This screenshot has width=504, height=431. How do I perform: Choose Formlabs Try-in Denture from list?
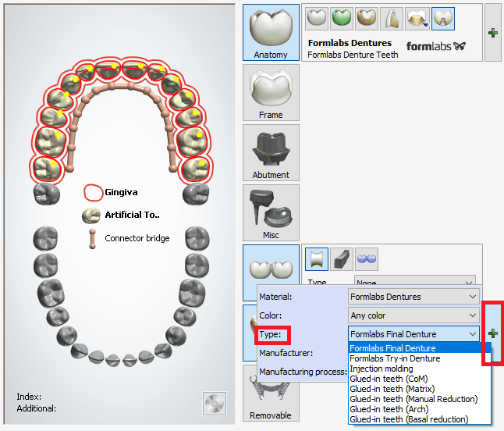(395, 358)
